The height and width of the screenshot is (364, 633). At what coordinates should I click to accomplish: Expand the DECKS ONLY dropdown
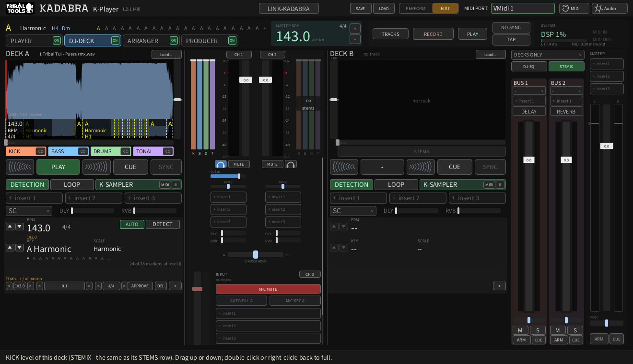coord(548,55)
